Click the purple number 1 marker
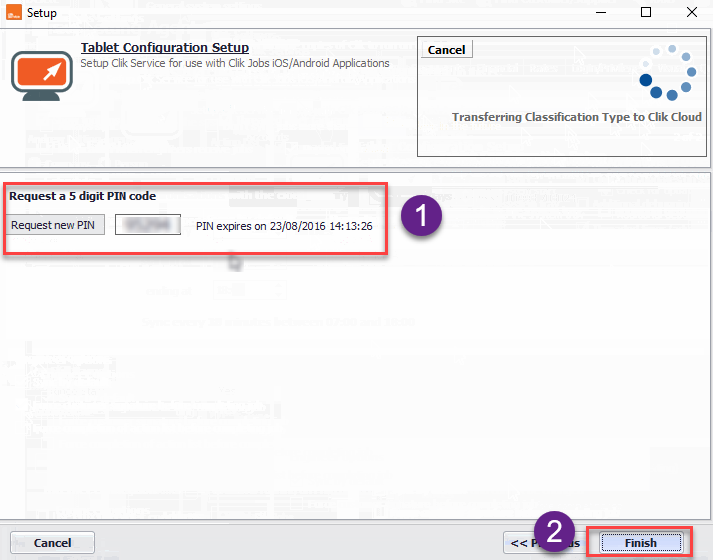Screen dimensions: 713x560 coord(422,215)
